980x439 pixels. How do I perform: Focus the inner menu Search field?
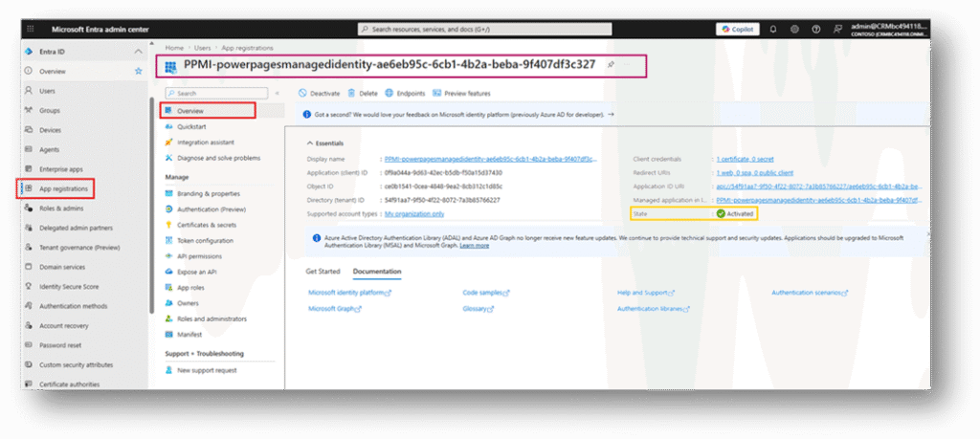pyautogui.click(x=216, y=94)
